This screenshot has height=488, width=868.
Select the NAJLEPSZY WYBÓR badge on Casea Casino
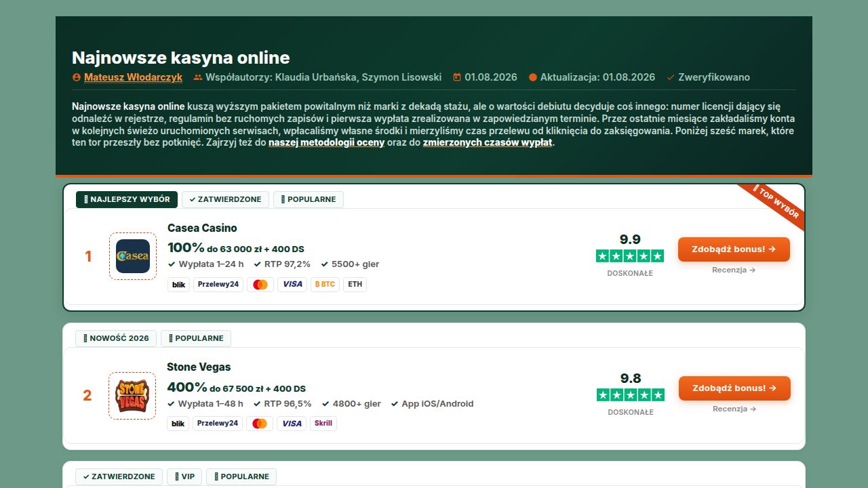pyautogui.click(x=127, y=199)
